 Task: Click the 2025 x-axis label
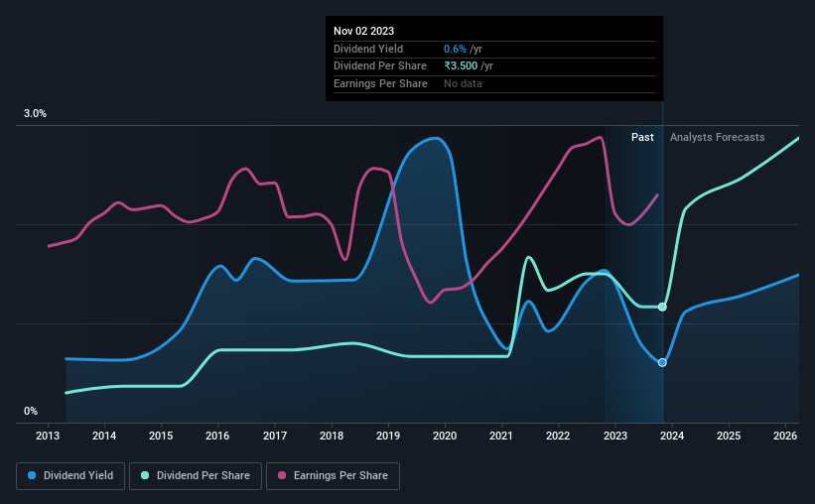coord(729,436)
